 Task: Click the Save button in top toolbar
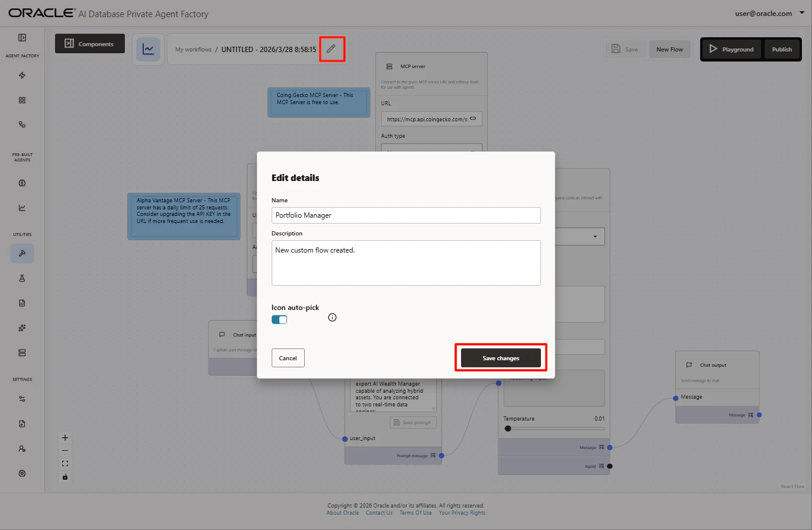626,49
